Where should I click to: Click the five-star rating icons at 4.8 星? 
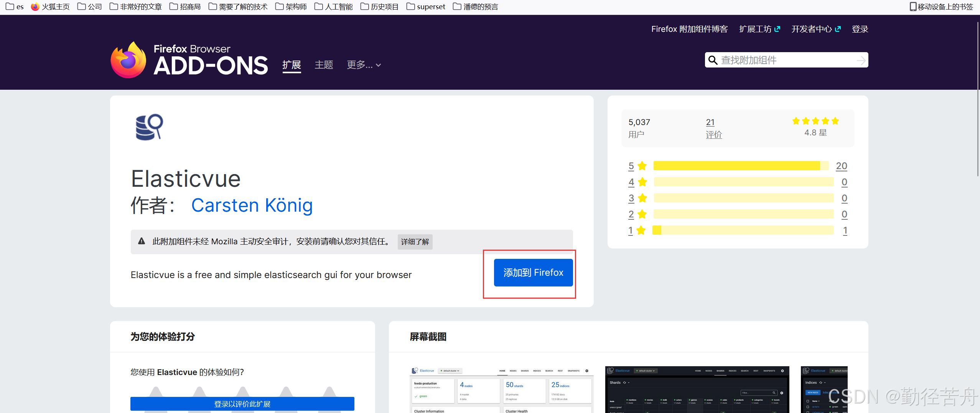(815, 121)
